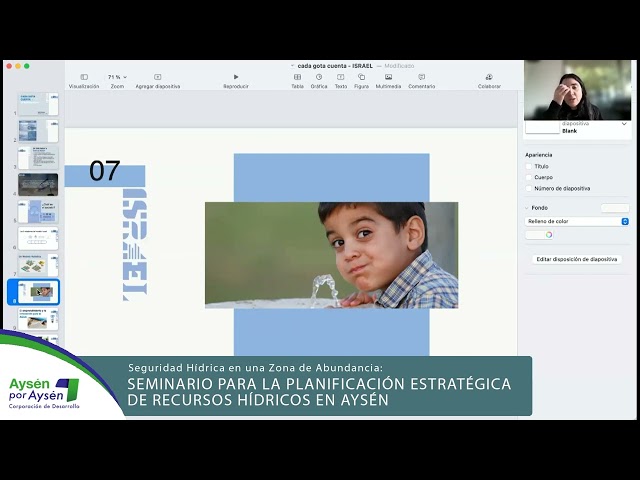Select slide 4 dark thumbnail
Screen dimensions: 640x480
(x=38, y=184)
